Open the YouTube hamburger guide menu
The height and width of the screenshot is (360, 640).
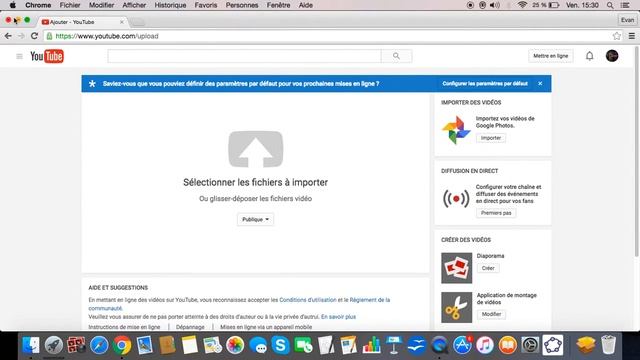pos(19,56)
